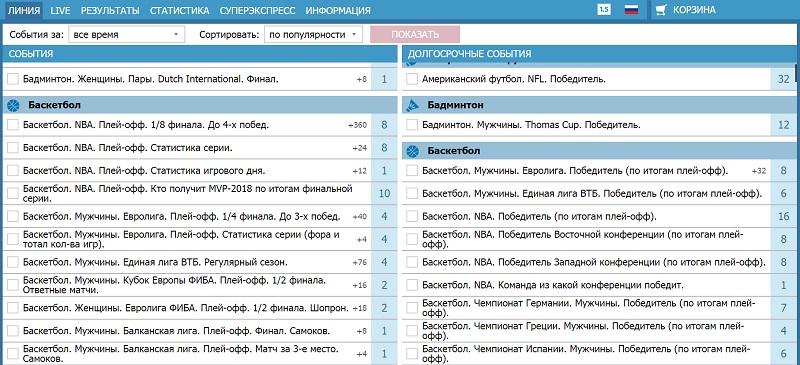Image resolution: width=800 pixels, height=365 pixels.
Task: Tick Евролига Статистика серии (фора и тотал) checkbox
Action: pyautogui.click(x=13, y=239)
